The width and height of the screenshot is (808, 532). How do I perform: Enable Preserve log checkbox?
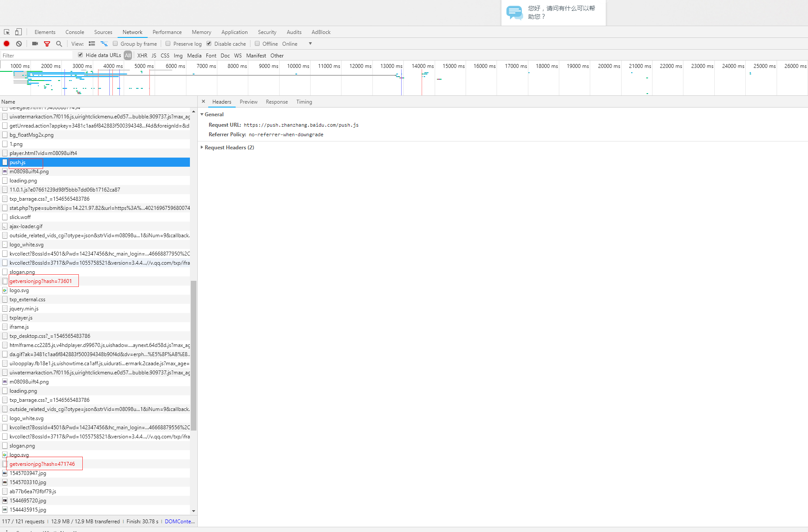pyautogui.click(x=168, y=44)
